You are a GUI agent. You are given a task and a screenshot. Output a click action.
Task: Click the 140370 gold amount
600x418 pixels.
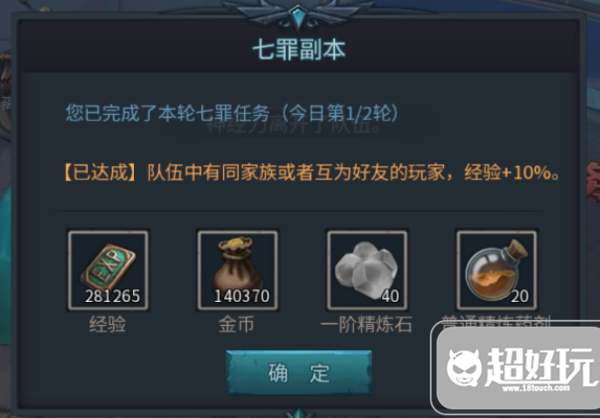click(x=242, y=296)
